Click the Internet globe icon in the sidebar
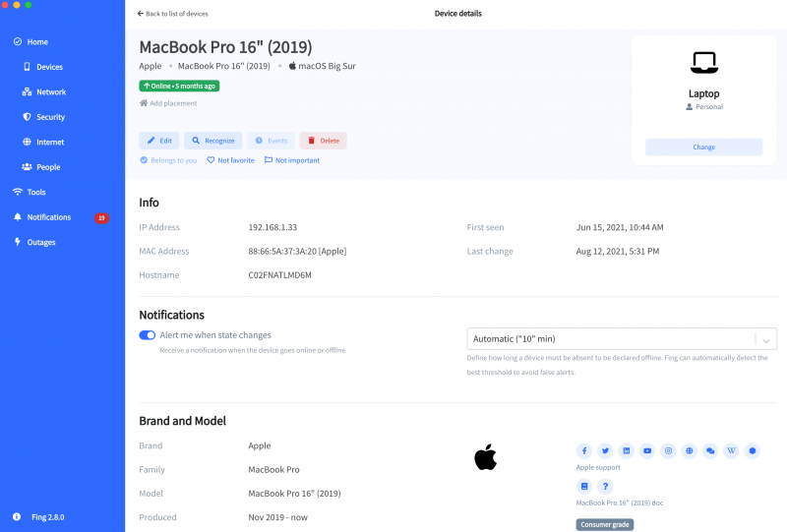Screen dimensions: 787x532 [x=28, y=142]
